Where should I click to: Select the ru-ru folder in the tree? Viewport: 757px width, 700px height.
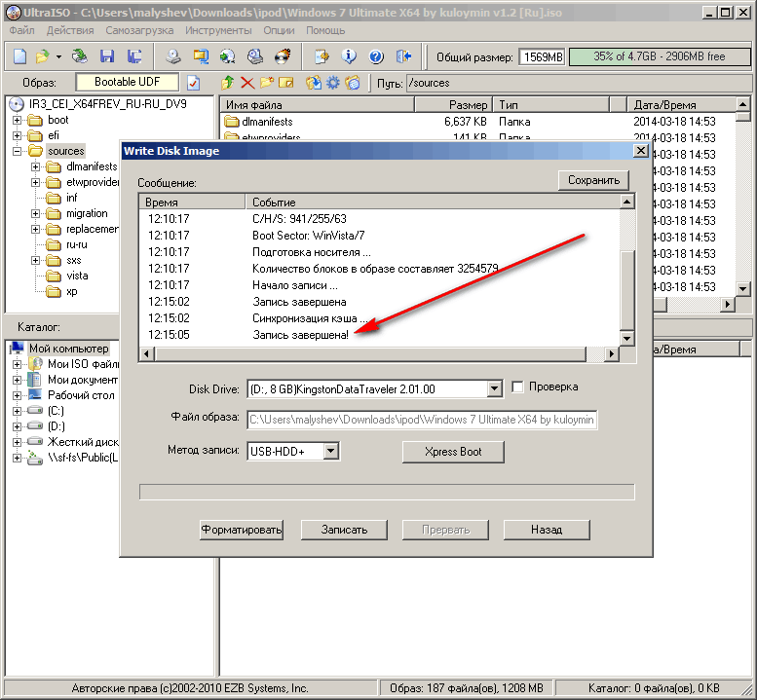pyautogui.click(x=76, y=244)
